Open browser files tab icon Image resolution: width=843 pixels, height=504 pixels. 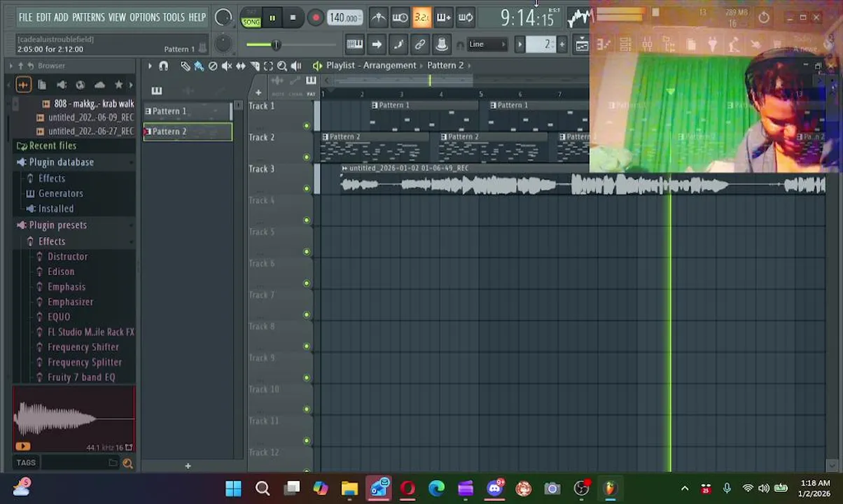click(42, 85)
